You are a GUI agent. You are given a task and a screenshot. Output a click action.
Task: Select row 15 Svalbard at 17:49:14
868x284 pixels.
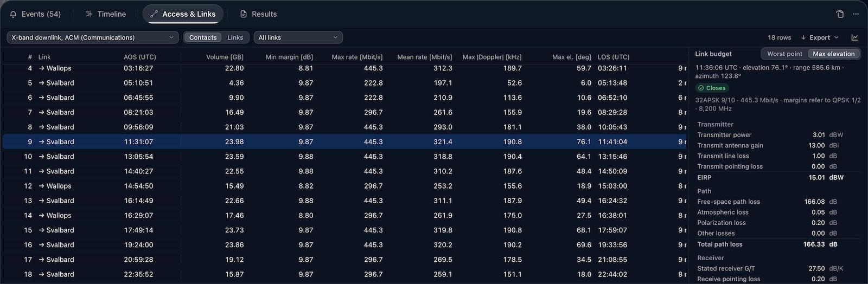coord(345,229)
